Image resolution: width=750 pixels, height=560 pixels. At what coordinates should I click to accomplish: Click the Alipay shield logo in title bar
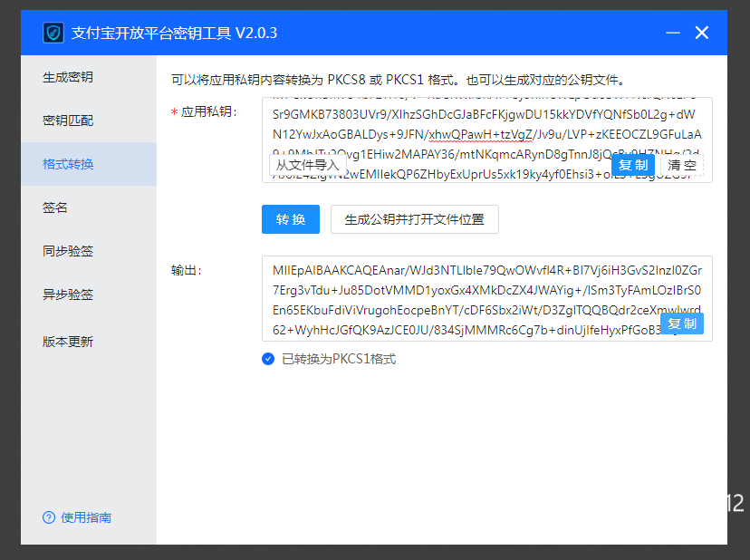tap(53, 33)
